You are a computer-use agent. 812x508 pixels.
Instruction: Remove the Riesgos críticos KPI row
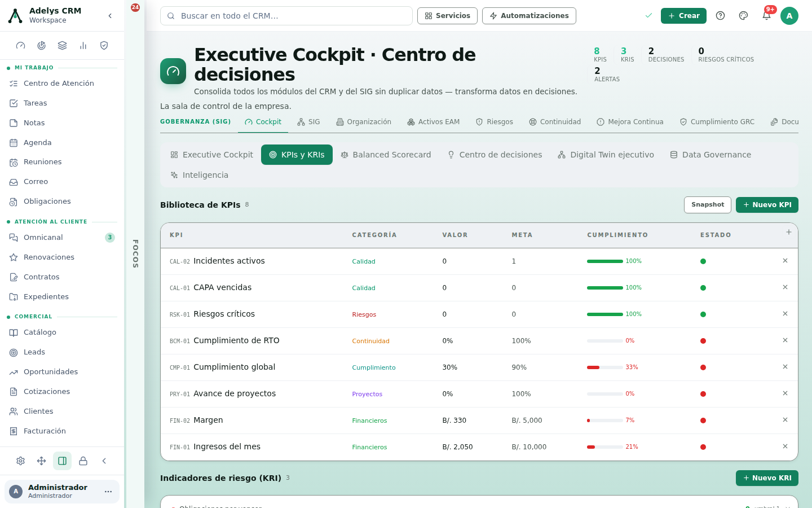pos(785,314)
